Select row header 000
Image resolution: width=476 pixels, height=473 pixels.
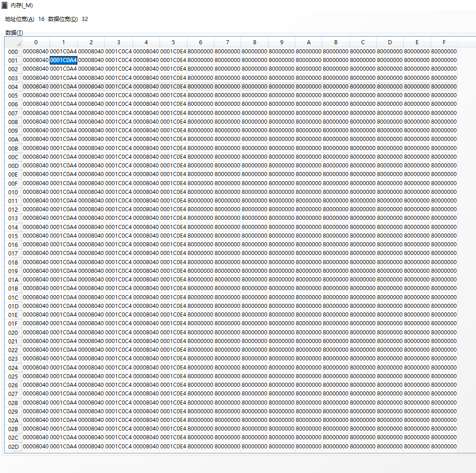[x=13, y=52]
